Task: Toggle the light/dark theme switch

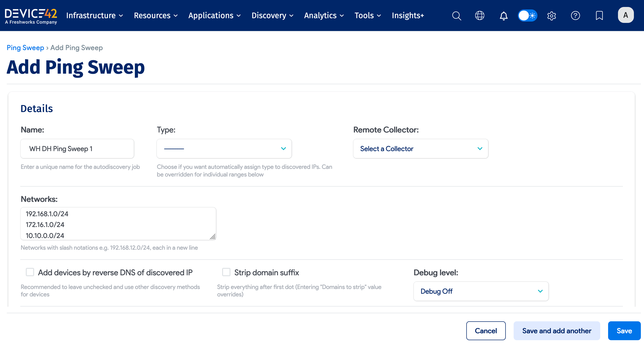Action: [528, 15]
